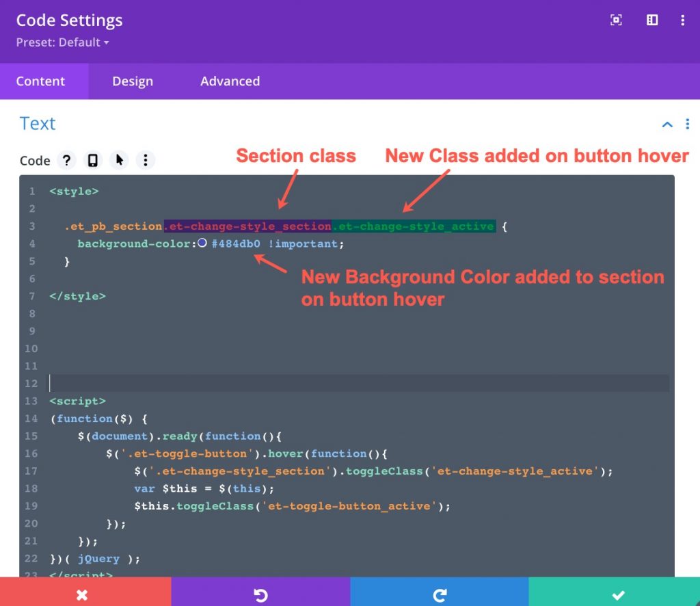Switch to fullscreen editing mode
This screenshot has height=606, width=700.
point(616,20)
